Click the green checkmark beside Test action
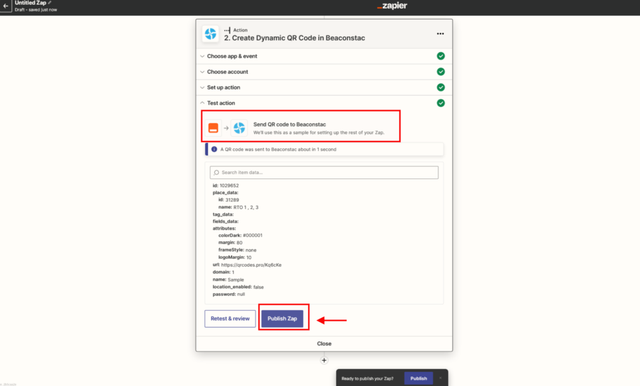The image size is (640, 386). [441, 103]
